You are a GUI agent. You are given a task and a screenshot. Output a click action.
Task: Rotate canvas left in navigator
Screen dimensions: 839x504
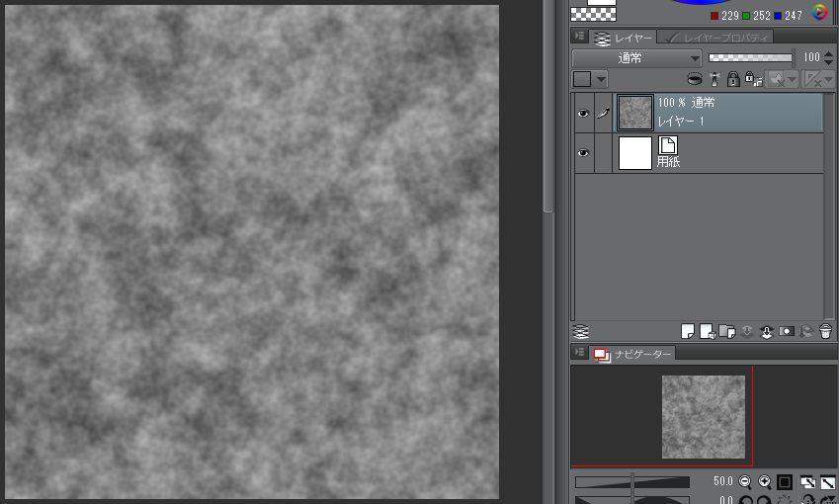click(744, 501)
